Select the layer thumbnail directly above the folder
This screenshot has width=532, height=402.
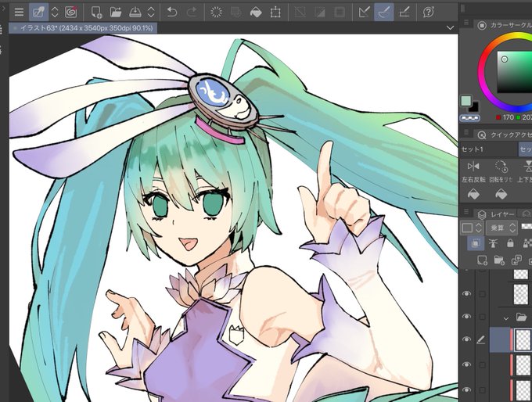pyautogui.click(x=521, y=294)
